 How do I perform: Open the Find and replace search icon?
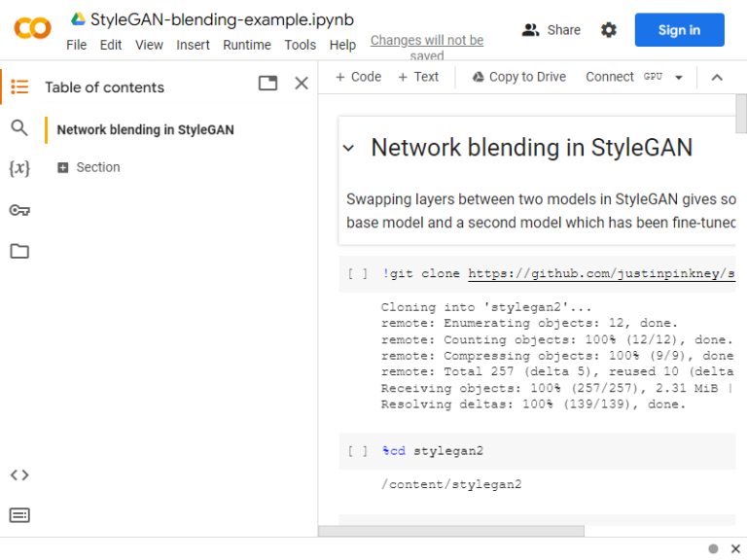click(19, 127)
